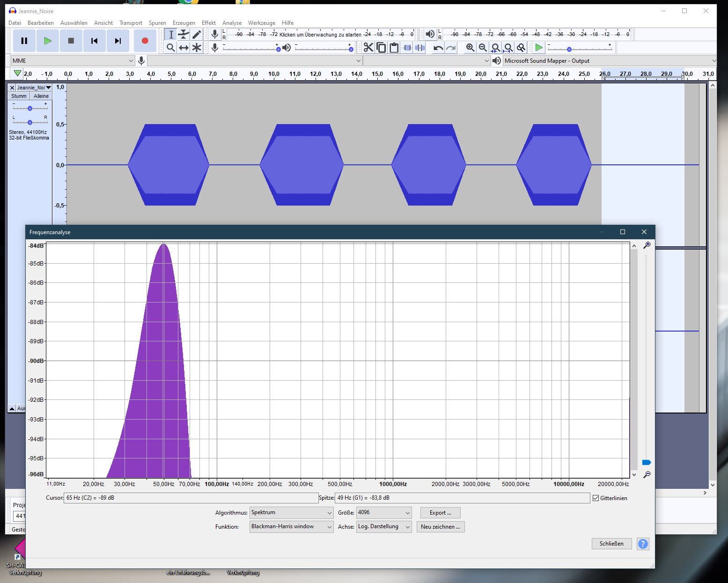The image size is (728, 583).
Task: Select the Draw (pencil) tool
Action: coord(197,34)
